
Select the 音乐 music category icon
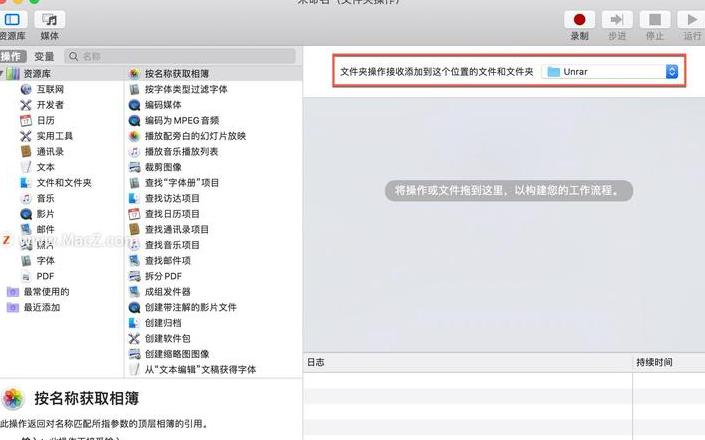coord(26,198)
